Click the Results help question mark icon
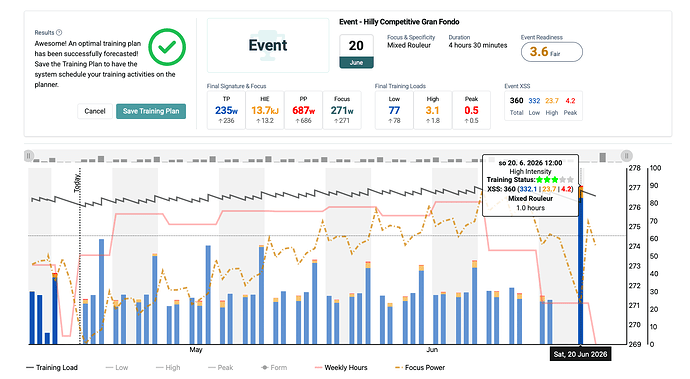The height and width of the screenshot is (379, 690). 59,33
